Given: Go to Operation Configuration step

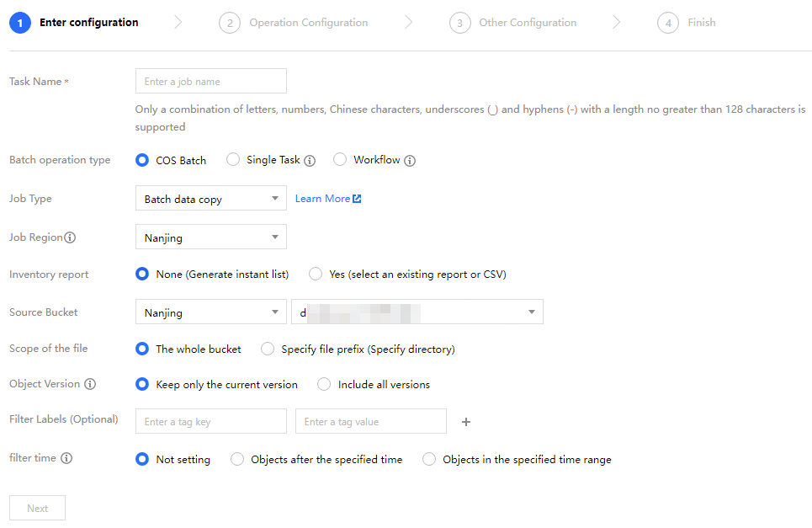Looking at the screenshot, I should point(308,23).
